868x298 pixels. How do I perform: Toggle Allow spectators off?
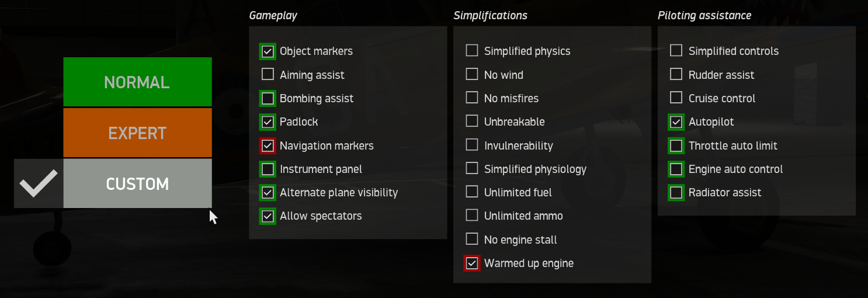(x=268, y=216)
